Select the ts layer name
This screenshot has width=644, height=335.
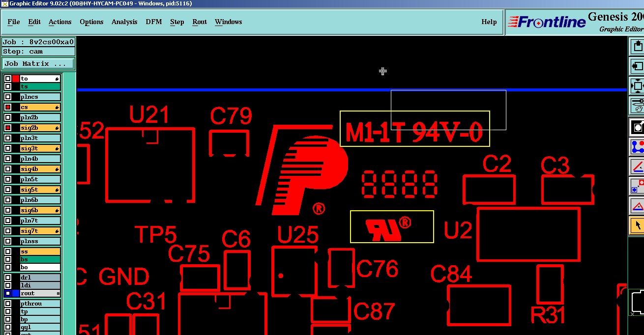(40, 86)
